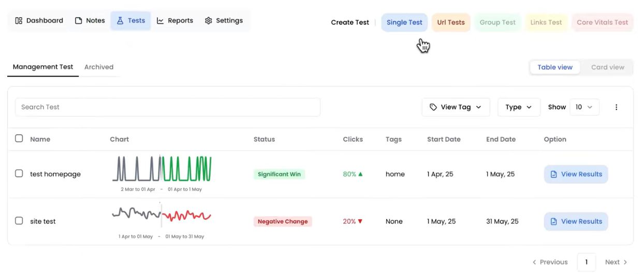
Task: Click the tag icon in View Tag
Action: point(433,107)
